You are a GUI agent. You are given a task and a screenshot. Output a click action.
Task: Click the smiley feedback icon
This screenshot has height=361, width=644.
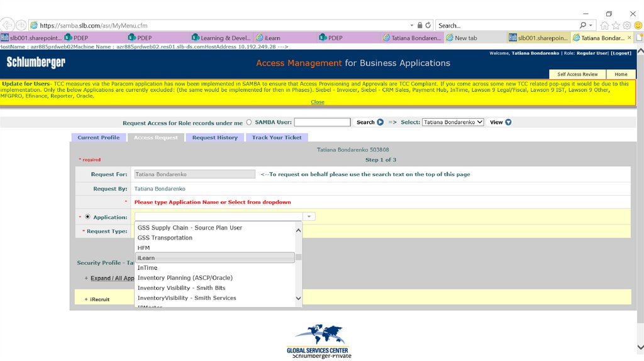(x=638, y=25)
